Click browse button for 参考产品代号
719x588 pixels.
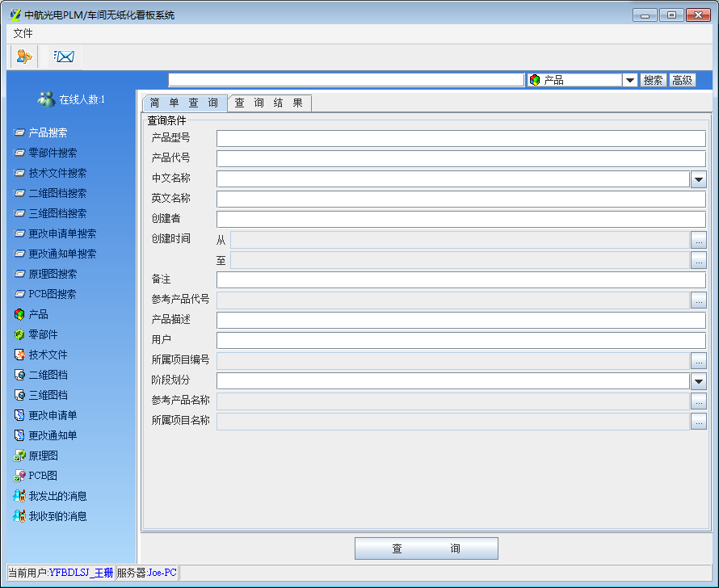coord(698,300)
